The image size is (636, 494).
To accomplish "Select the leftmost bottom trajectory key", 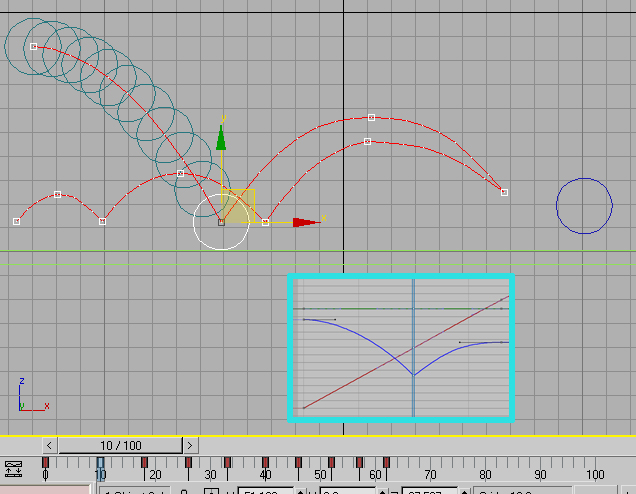I will point(17,221).
